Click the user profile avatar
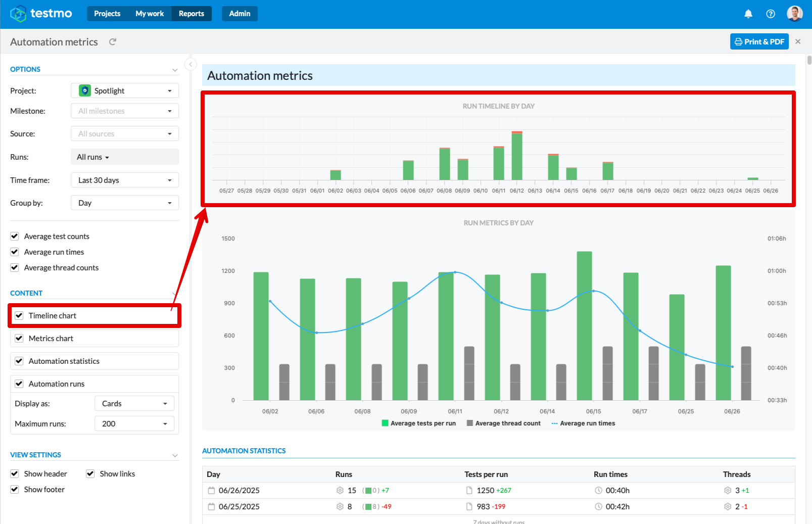The width and height of the screenshot is (812, 524). (794, 13)
